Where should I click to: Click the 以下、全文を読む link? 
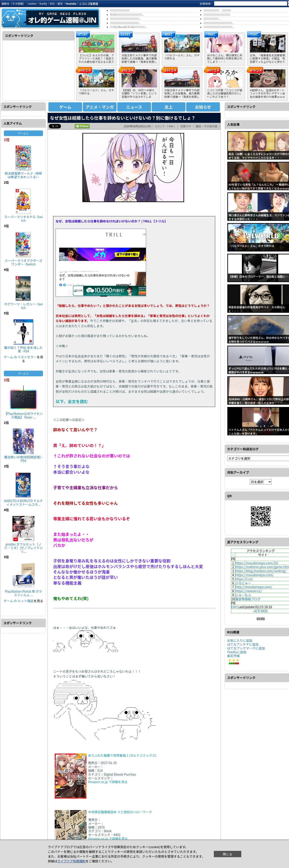pos(72,401)
